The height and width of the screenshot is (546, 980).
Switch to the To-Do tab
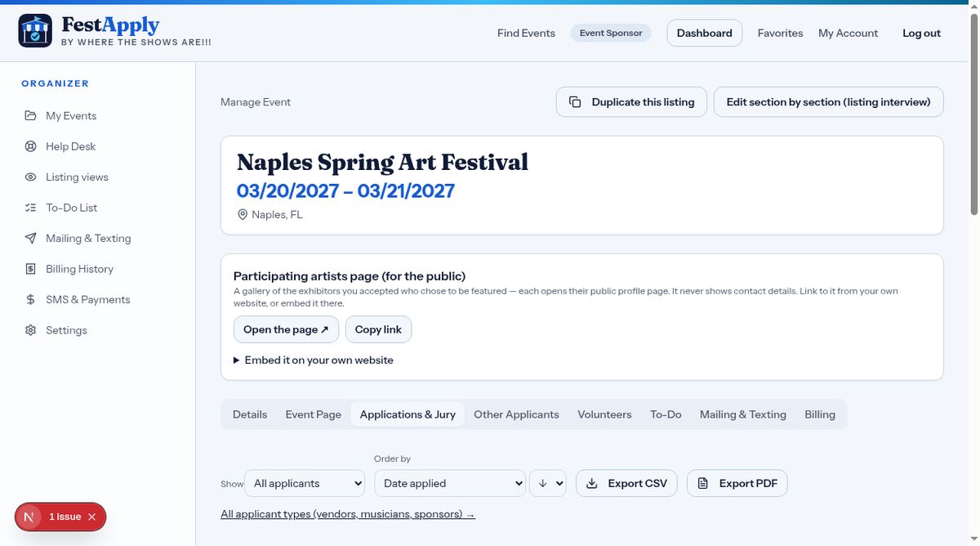pyautogui.click(x=666, y=414)
